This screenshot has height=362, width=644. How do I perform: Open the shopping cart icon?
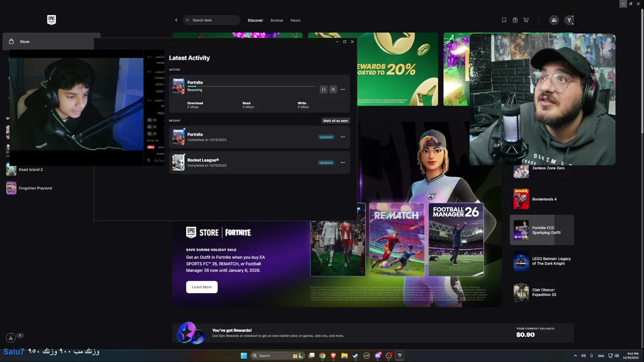click(526, 20)
